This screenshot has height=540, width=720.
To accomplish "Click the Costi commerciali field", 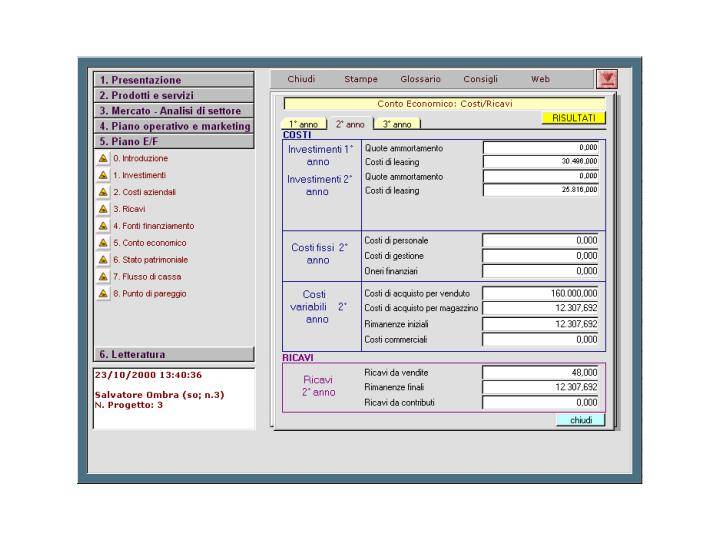I will click(540, 339).
